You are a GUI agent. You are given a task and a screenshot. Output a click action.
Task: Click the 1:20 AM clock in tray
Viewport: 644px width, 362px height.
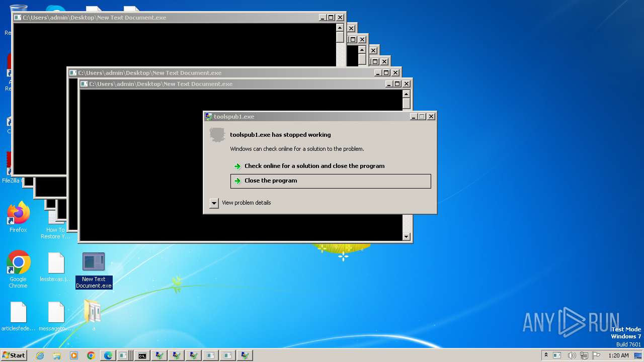tap(618, 355)
